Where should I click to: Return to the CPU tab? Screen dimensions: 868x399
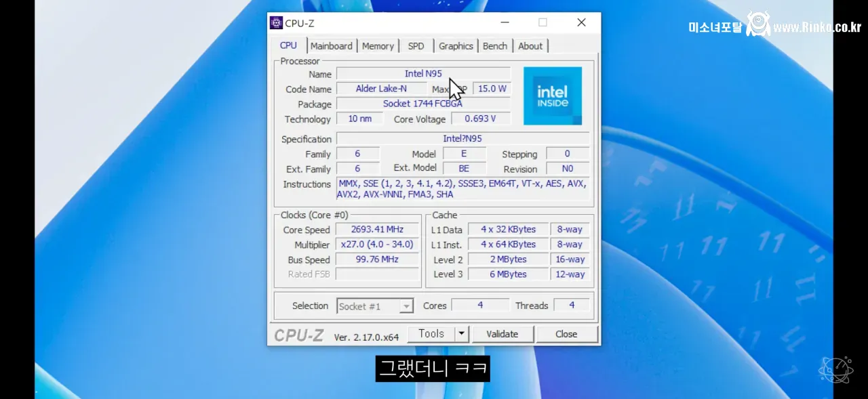coord(288,45)
